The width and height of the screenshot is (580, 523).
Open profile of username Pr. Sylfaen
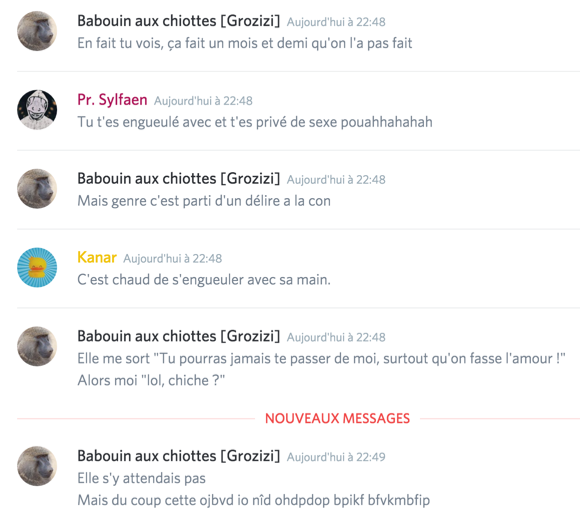click(x=112, y=100)
